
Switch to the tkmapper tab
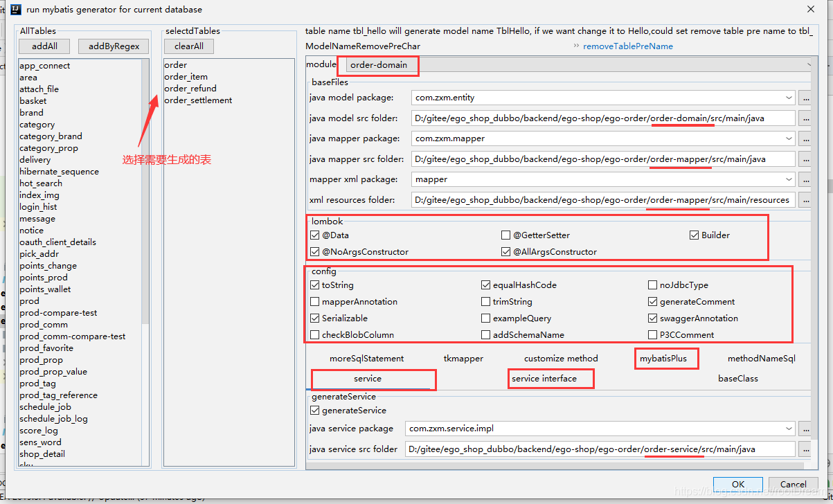click(463, 359)
